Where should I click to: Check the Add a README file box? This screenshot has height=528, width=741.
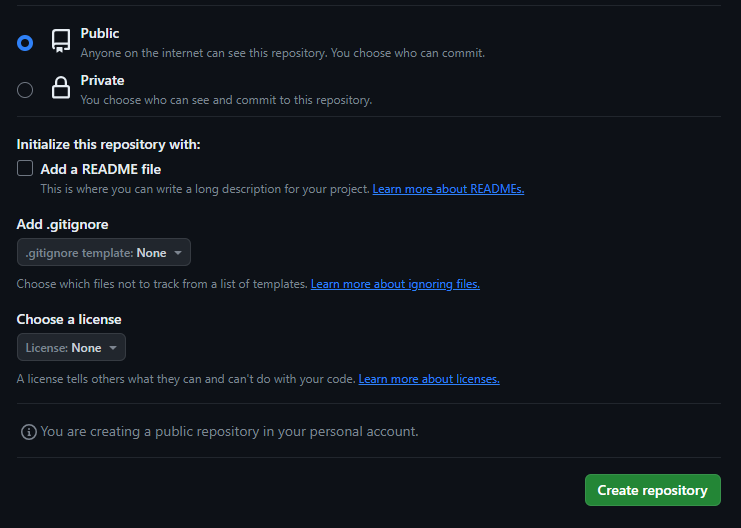coord(25,168)
